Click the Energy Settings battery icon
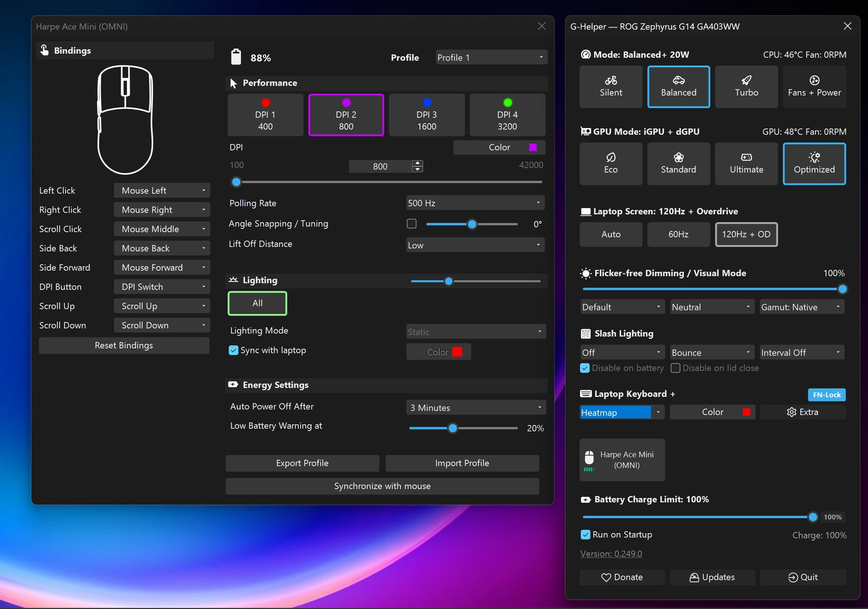868x609 pixels. 233,385
